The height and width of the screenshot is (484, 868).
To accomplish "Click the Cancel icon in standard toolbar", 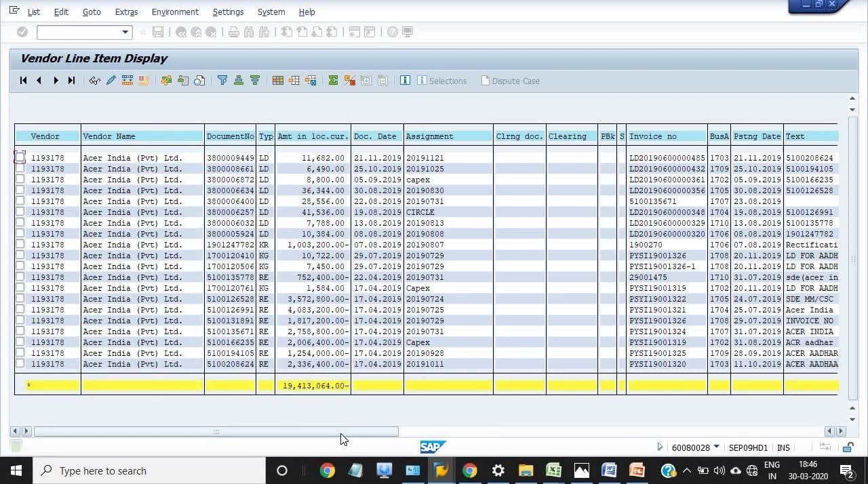I will click(211, 32).
